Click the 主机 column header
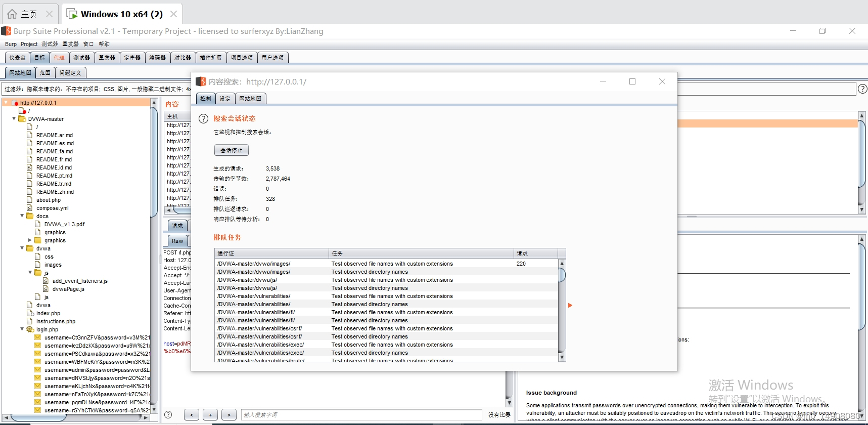Viewport: 868px width, 425px height. click(178, 116)
